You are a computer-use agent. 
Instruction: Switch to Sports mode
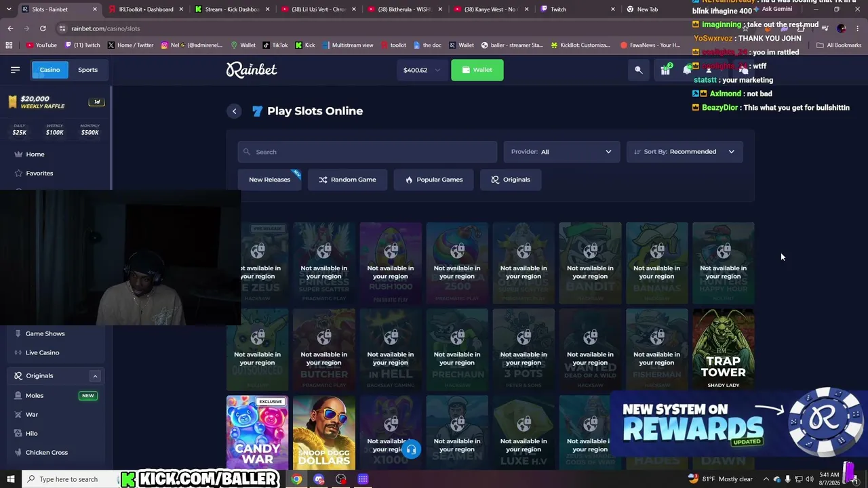(87, 70)
